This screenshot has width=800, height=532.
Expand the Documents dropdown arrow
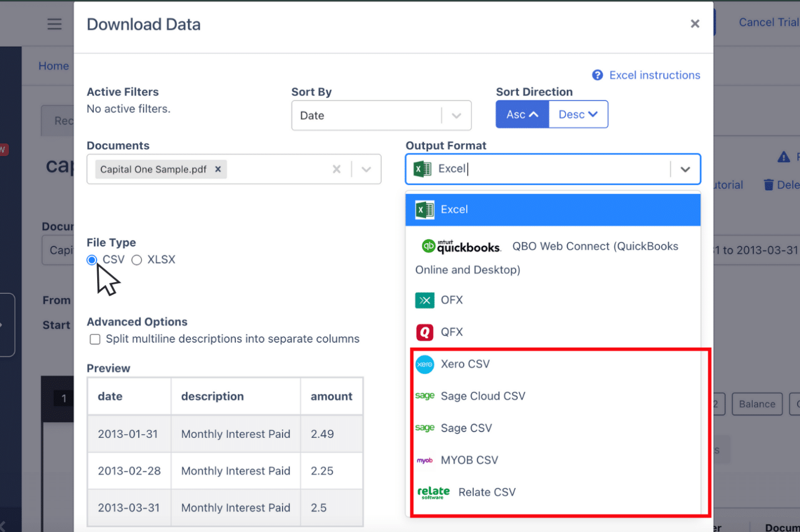click(366, 169)
